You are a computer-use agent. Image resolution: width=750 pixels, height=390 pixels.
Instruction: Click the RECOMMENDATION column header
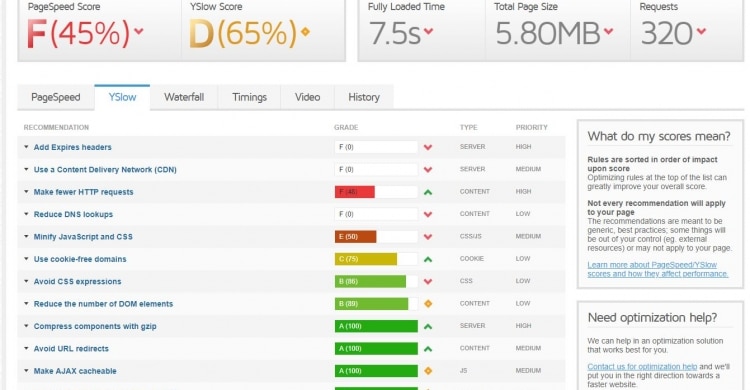click(x=56, y=127)
